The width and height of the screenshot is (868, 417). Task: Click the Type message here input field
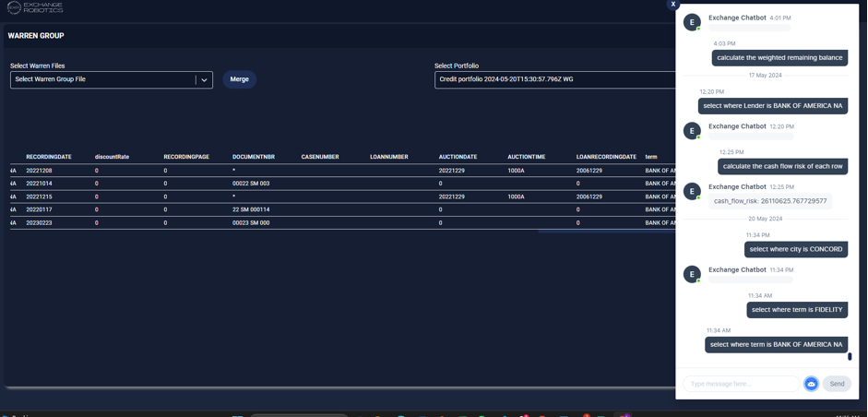coord(742,384)
